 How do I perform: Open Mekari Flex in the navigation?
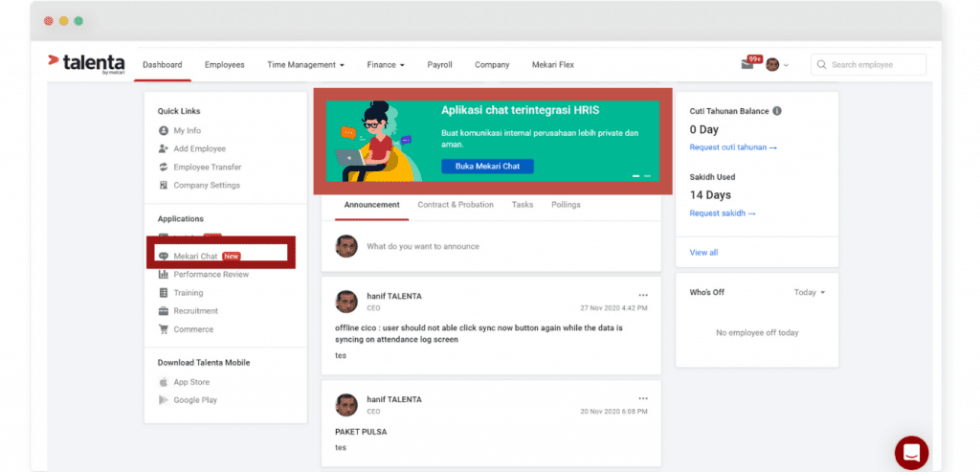point(552,65)
